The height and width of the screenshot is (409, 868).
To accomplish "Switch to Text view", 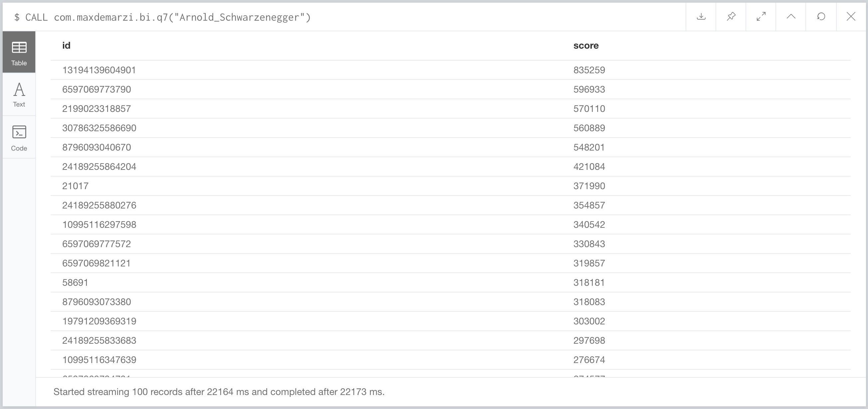I will [19, 95].
